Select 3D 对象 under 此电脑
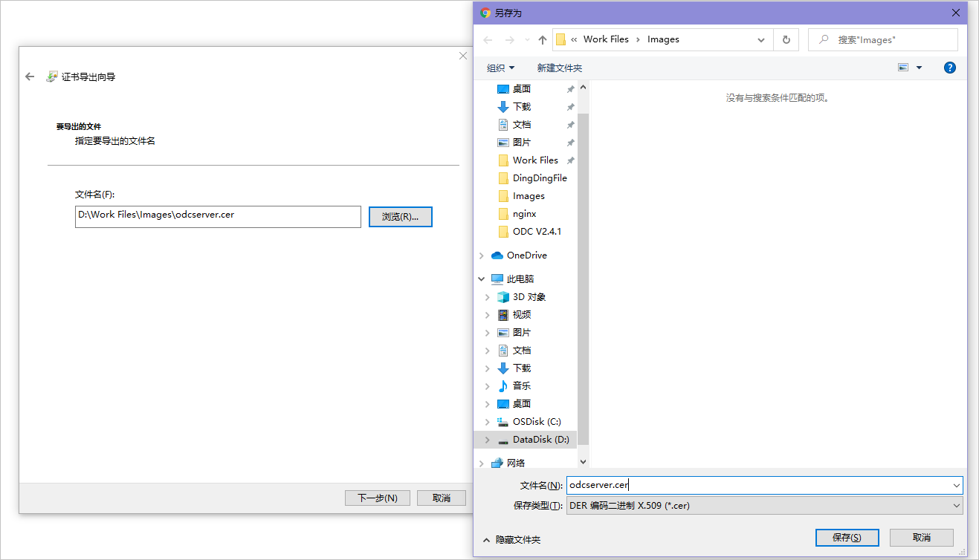This screenshot has width=979, height=560. [x=529, y=297]
